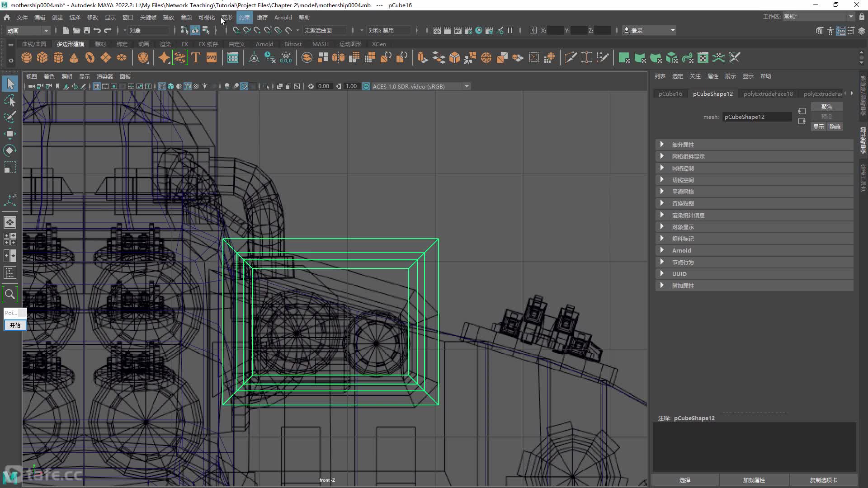Create a polygon cylinder from the shelf
Image resolution: width=868 pixels, height=488 pixels.
click(x=58, y=58)
